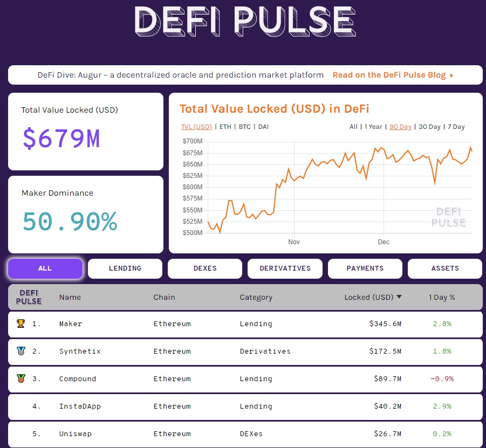Set chart range to 90 Day
Screen dimensions: 486x448
pyautogui.click(x=400, y=127)
